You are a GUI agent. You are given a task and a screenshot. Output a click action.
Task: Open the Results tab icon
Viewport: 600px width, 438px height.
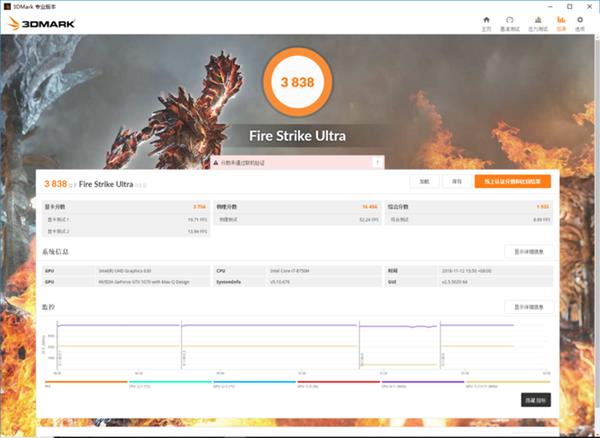click(x=561, y=22)
